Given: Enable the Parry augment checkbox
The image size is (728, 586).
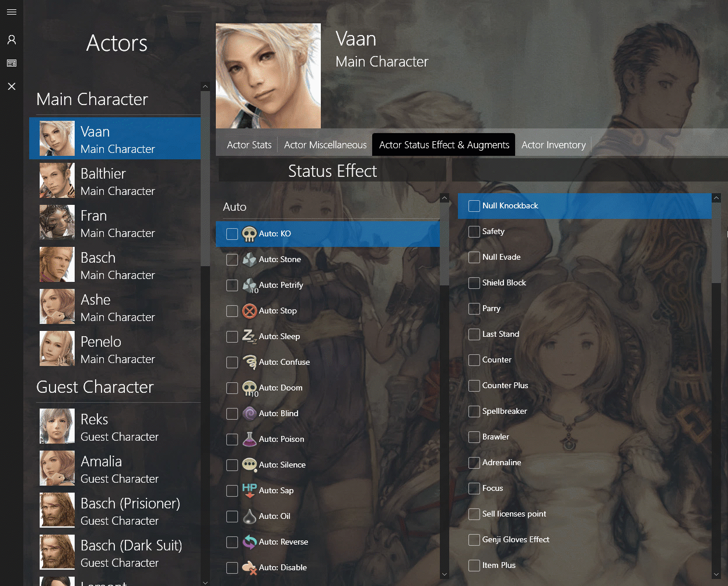Looking at the screenshot, I should [x=474, y=309].
